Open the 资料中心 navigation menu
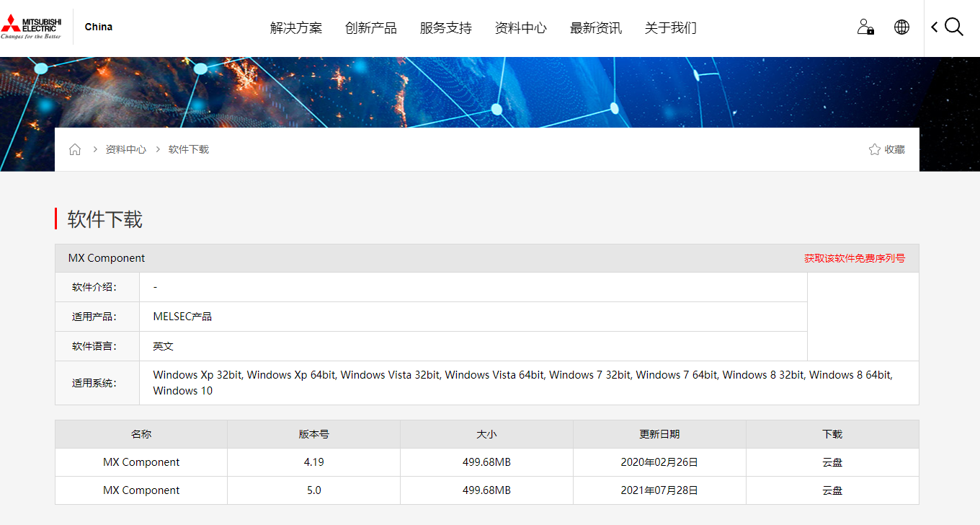Viewport: 980px width, 525px height. [521, 27]
